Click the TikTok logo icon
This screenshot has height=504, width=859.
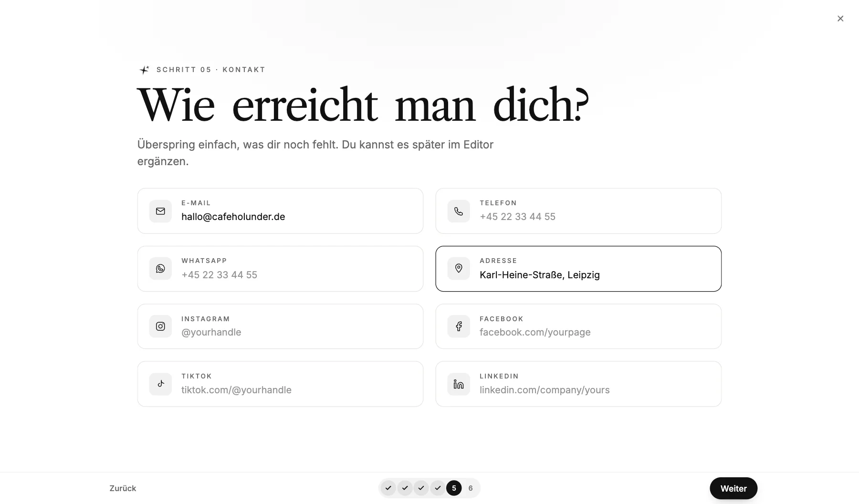tap(160, 384)
